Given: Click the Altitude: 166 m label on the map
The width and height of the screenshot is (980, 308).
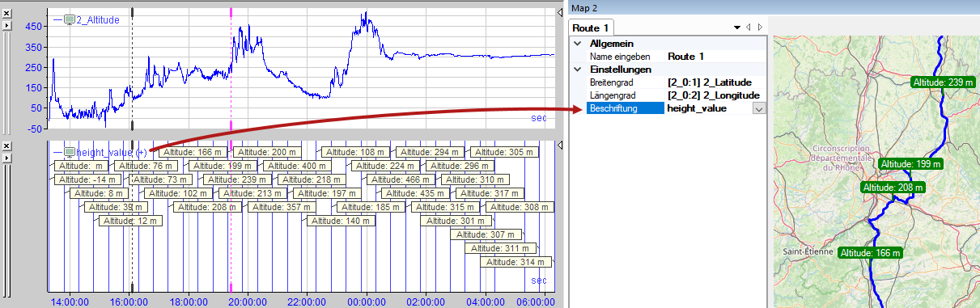Looking at the screenshot, I should tap(870, 253).
